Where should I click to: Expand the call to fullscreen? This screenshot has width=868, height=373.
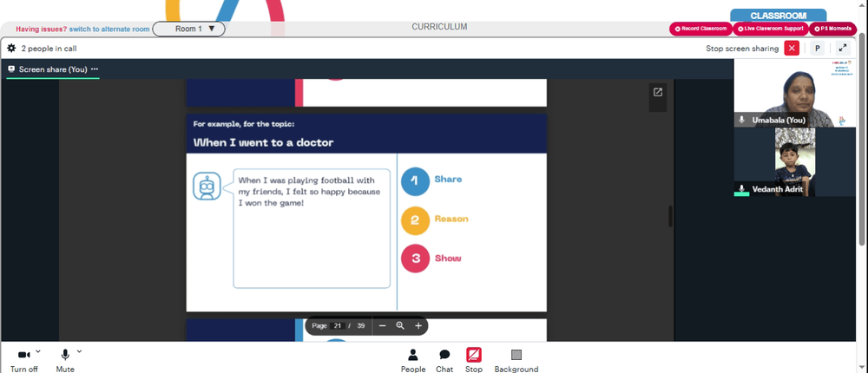click(x=843, y=49)
